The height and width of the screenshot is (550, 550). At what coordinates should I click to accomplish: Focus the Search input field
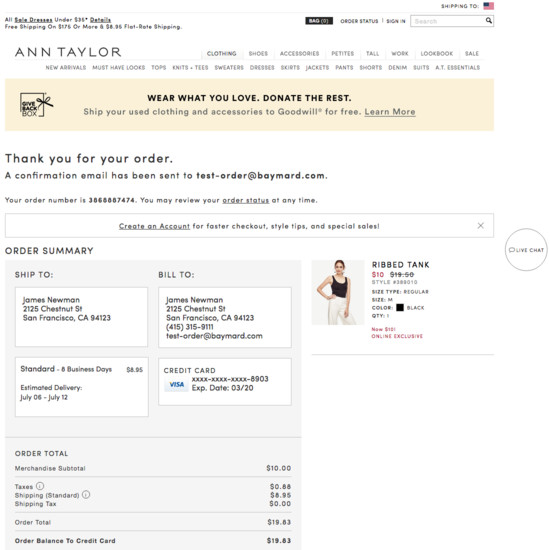pos(448,21)
